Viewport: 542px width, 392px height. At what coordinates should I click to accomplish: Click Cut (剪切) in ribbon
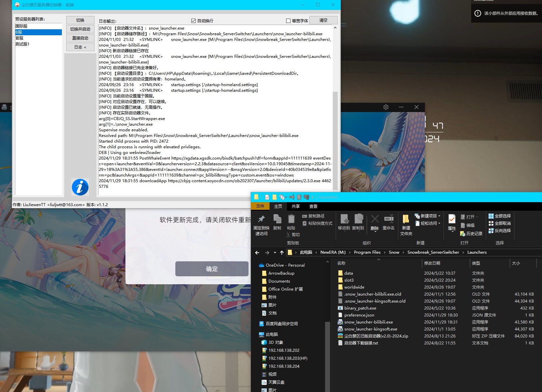click(293, 234)
